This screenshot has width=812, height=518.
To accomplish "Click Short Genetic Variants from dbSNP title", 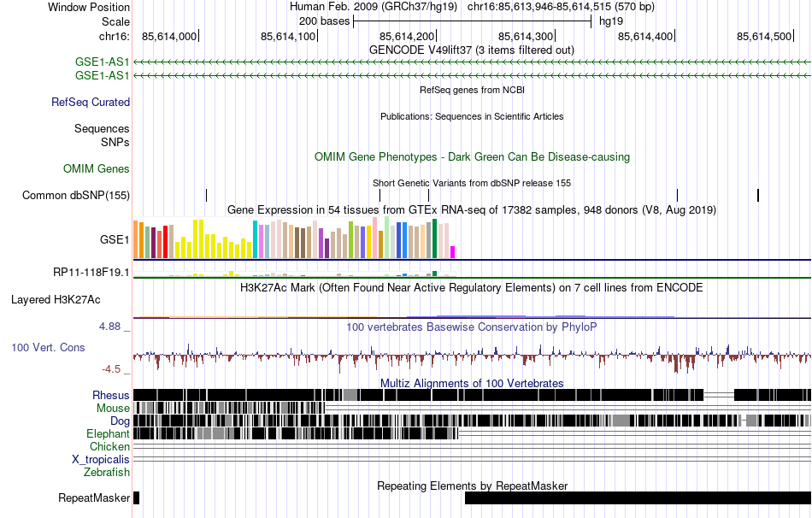I will (x=472, y=184).
